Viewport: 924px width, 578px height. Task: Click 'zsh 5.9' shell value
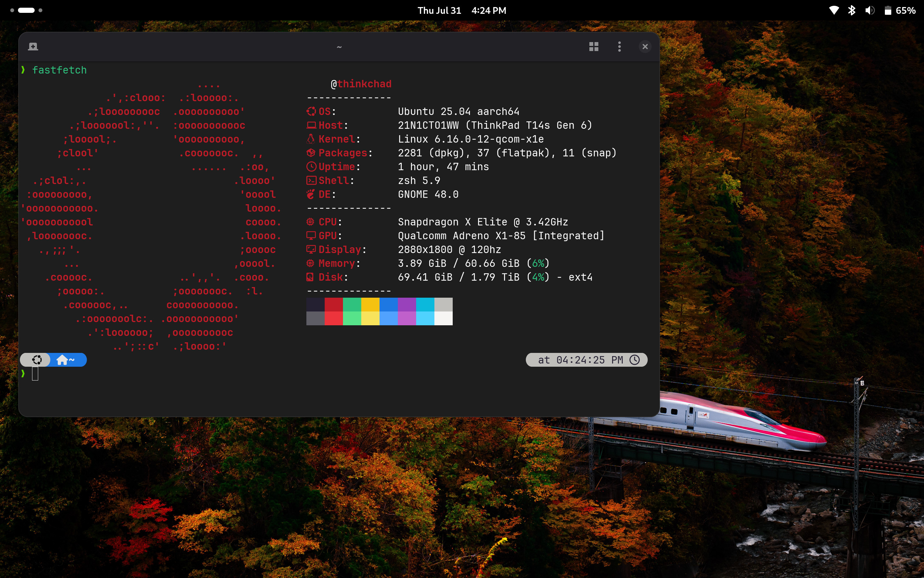419,180
